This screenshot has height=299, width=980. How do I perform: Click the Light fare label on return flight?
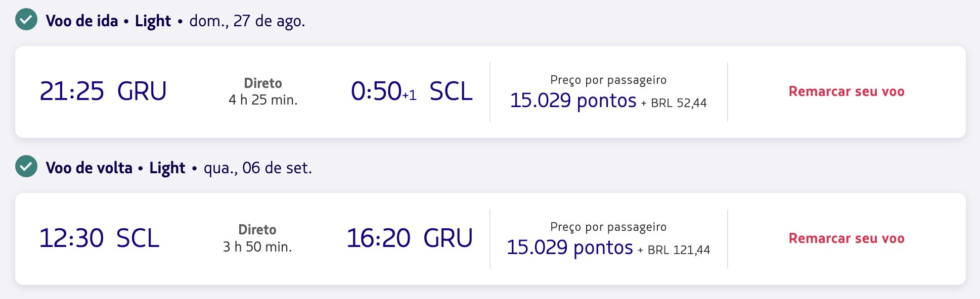[x=167, y=168]
